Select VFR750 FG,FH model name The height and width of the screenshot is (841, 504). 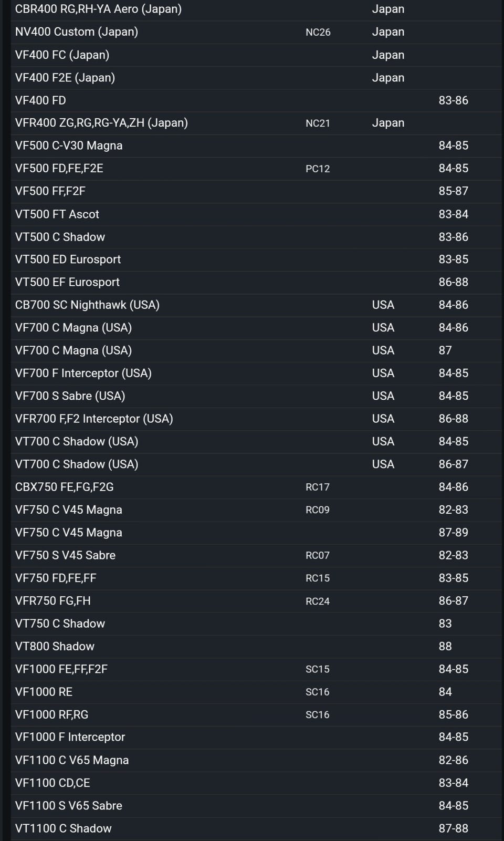53,601
